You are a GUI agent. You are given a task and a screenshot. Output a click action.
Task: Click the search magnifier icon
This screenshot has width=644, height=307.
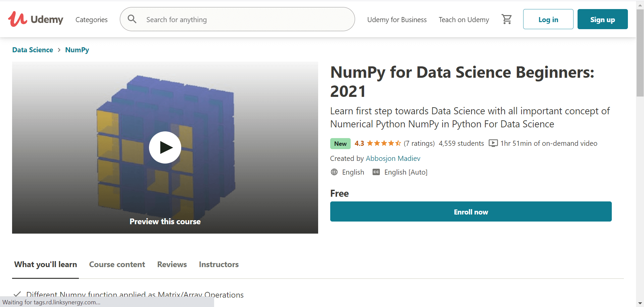(132, 19)
